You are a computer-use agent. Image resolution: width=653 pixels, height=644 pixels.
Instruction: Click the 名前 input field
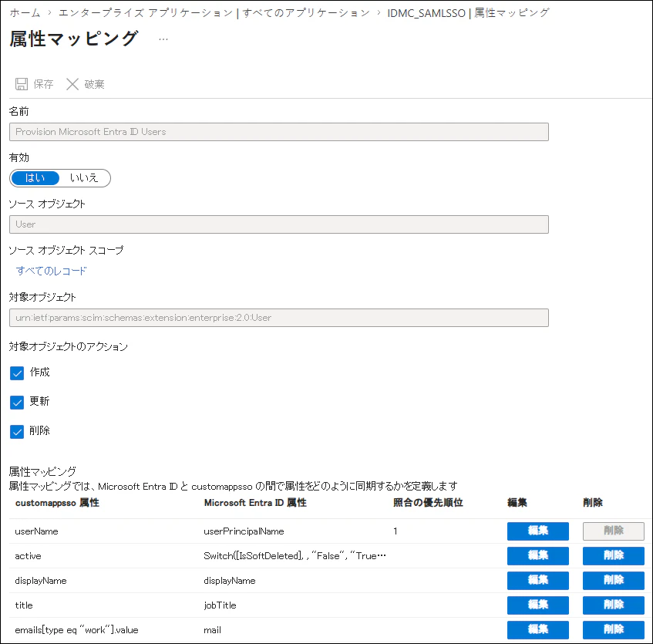[279, 132]
